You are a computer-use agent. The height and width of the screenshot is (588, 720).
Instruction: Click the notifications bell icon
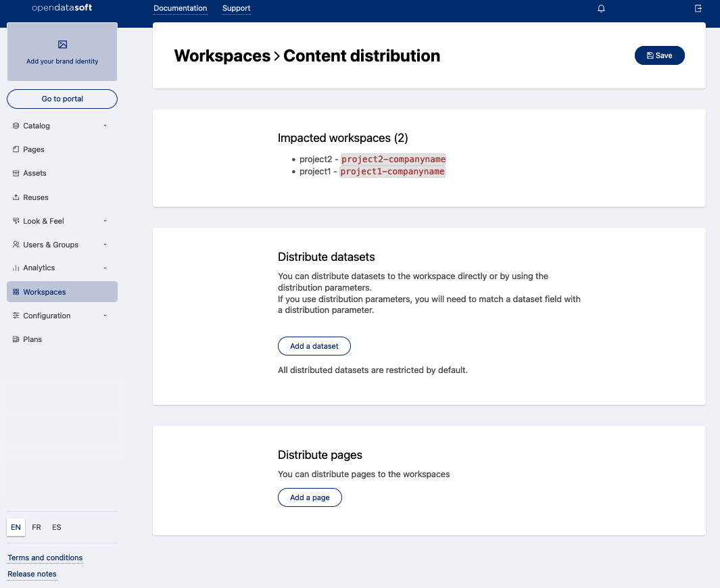[601, 9]
